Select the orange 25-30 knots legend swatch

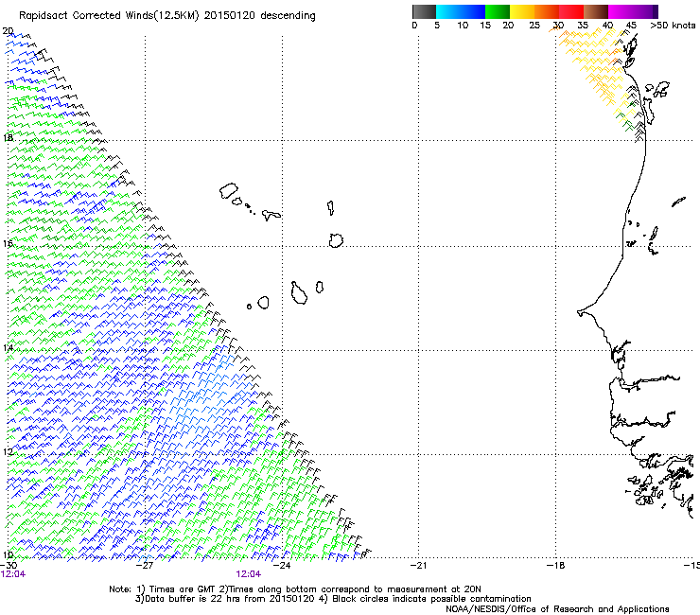tap(547, 11)
